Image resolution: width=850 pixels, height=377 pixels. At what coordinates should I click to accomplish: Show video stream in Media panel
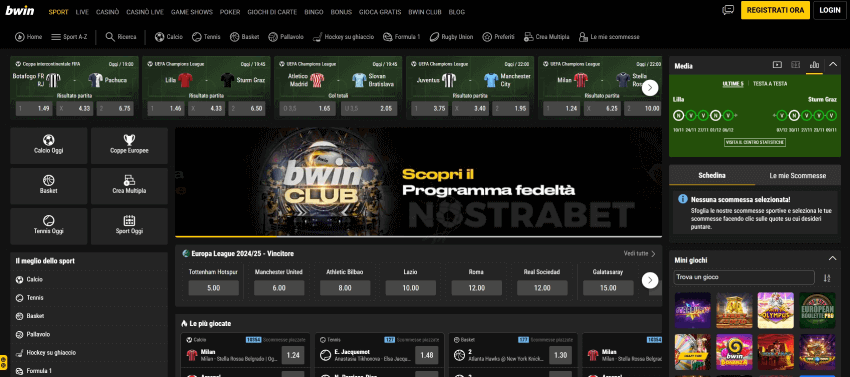777,65
